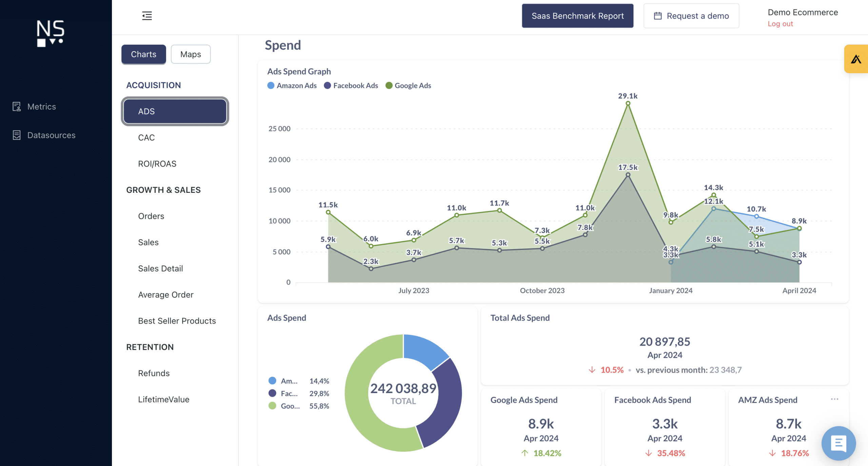Click the yellow side tab logo icon

(x=856, y=59)
